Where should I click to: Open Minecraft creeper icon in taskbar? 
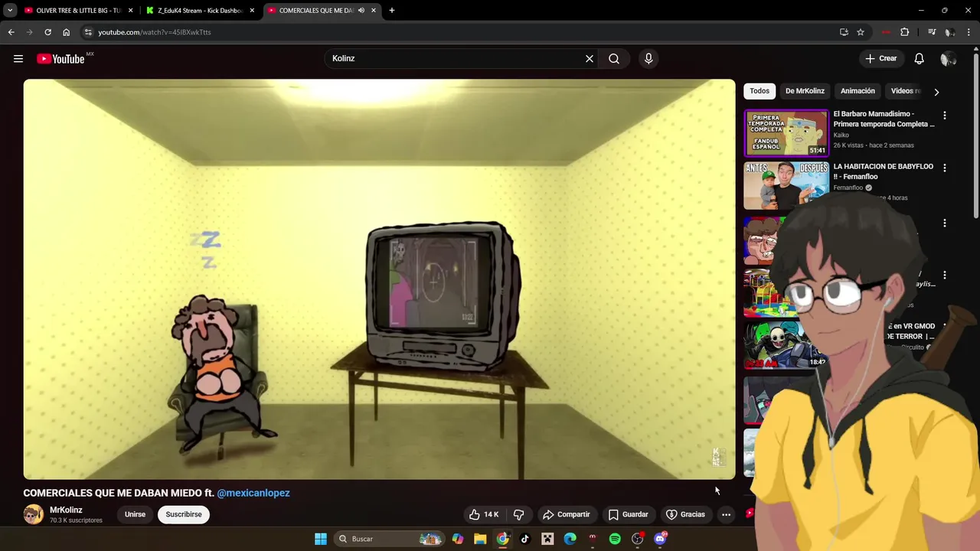click(x=547, y=539)
